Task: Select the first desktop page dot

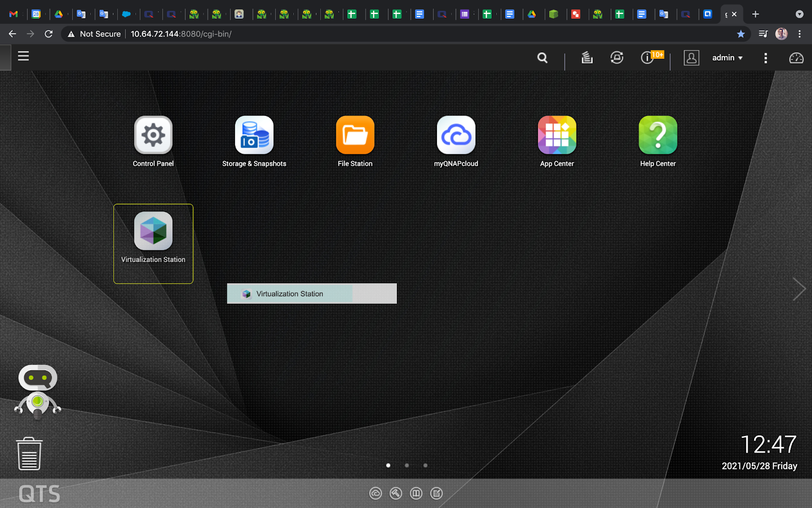Action: (388, 465)
